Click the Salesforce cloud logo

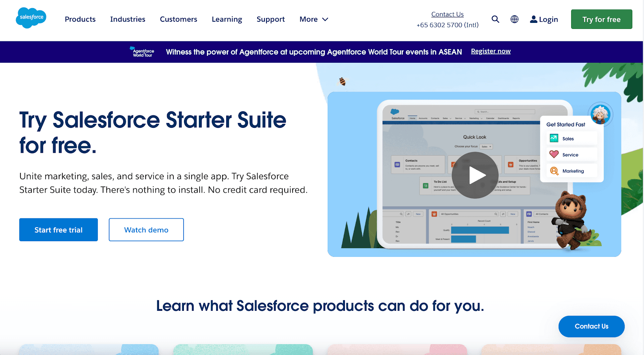pyautogui.click(x=31, y=18)
